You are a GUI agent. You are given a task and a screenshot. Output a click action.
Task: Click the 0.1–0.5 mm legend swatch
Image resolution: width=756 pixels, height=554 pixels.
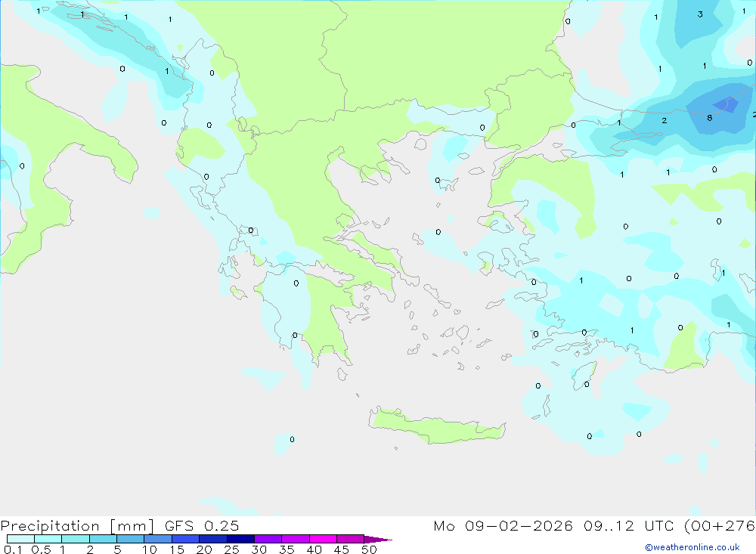pyautogui.click(x=20, y=539)
